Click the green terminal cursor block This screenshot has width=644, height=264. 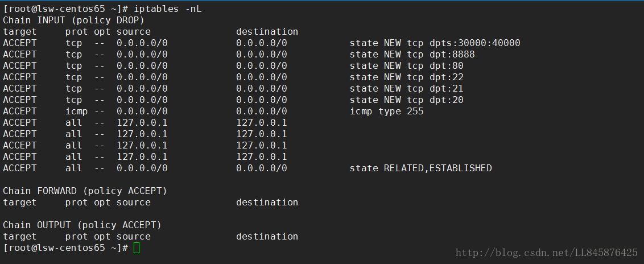click(x=137, y=248)
